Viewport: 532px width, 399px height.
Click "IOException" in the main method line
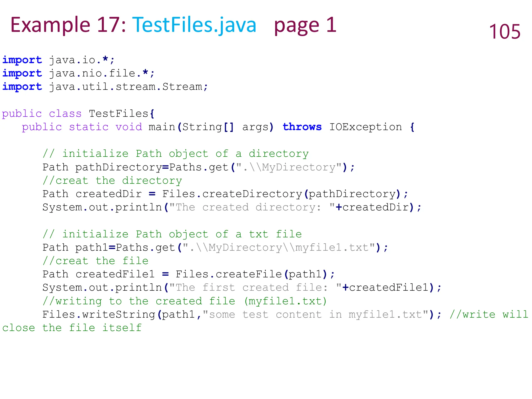click(365, 127)
